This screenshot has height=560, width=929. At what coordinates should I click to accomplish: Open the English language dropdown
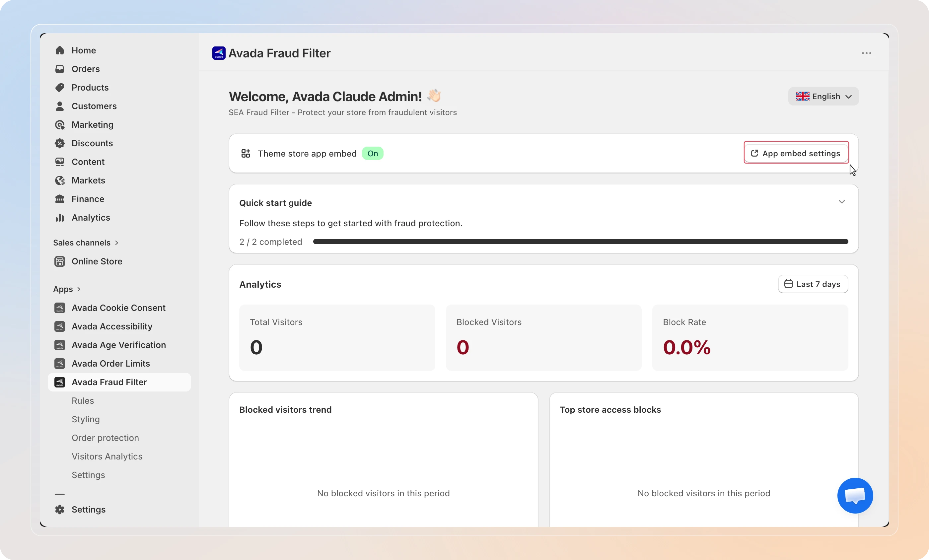point(823,96)
